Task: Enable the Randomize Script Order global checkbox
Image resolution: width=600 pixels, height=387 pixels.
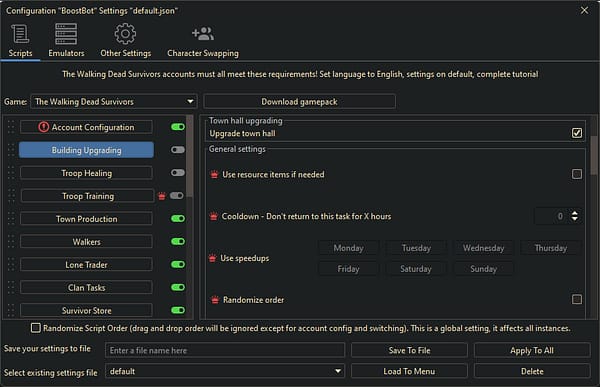Action: coord(36,328)
